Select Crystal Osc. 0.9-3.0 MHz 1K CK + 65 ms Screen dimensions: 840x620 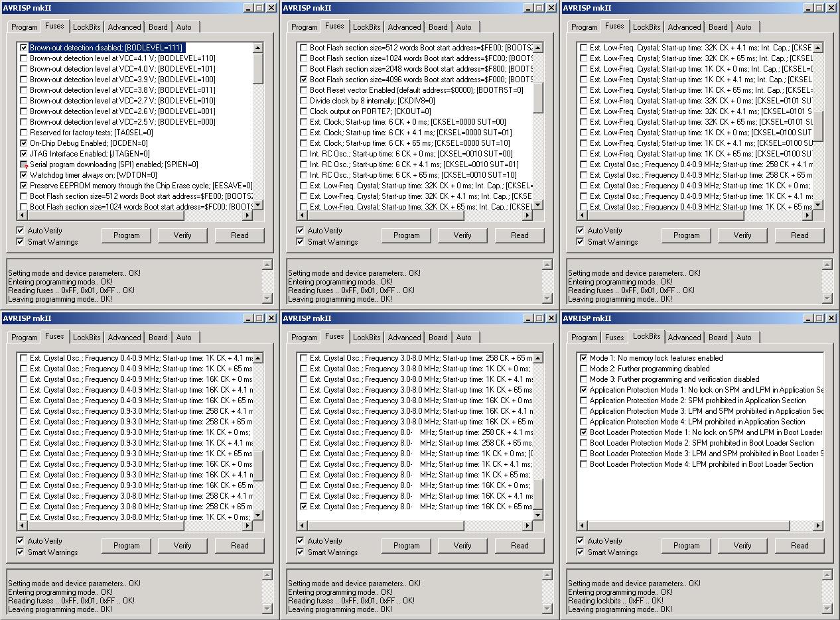pyautogui.click(x=24, y=454)
